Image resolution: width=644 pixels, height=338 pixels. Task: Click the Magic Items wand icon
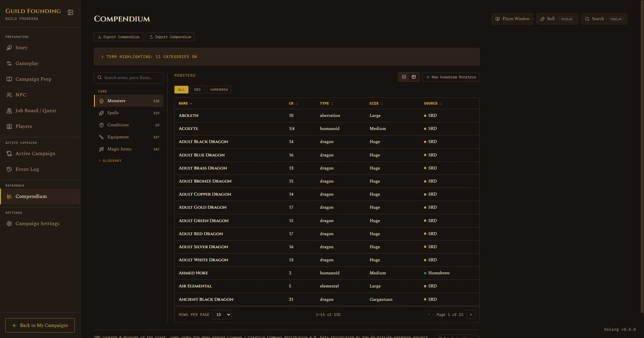[101, 149]
